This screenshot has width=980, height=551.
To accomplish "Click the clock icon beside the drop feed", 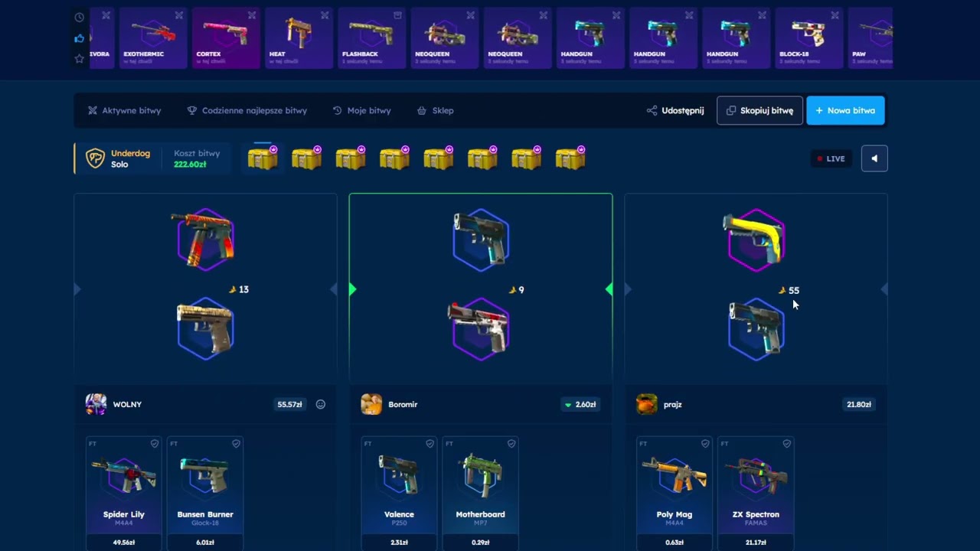I will coord(80,17).
